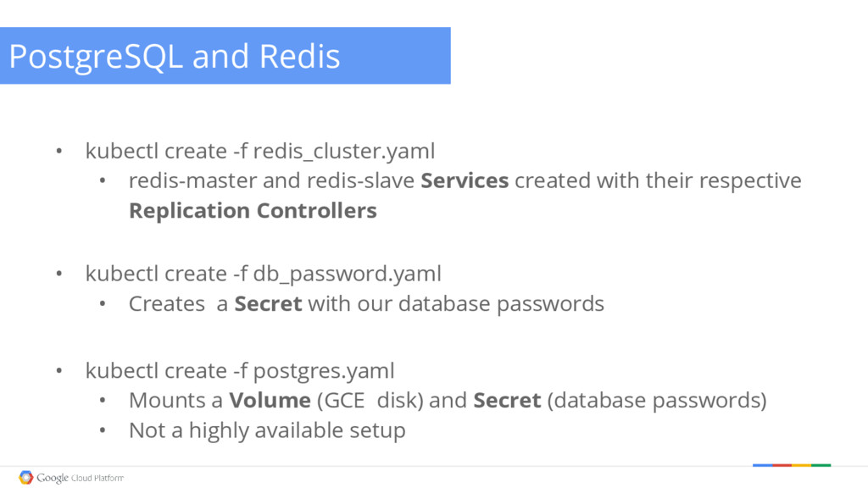The height and width of the screenshot is (488, 868).
Task: Click bold "Secret" in the database passwords line
Action: [x=268, y=303]
